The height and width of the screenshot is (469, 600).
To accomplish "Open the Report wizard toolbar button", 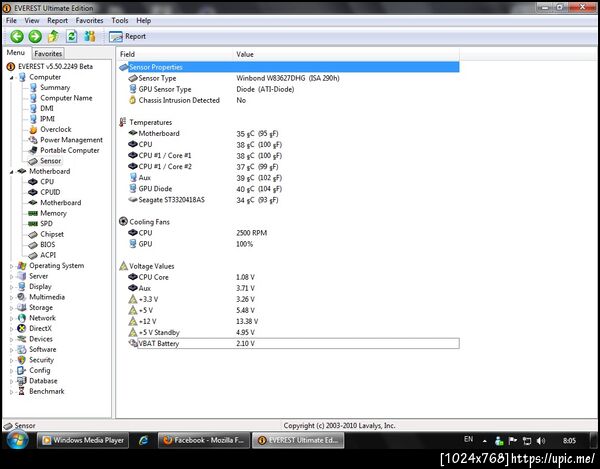I will (x=127, y=37).
